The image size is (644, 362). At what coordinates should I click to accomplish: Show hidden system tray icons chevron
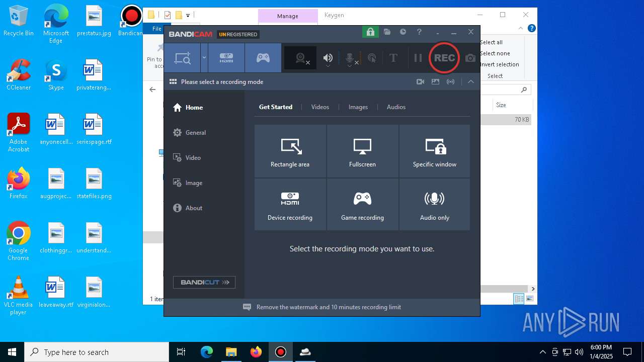tap(542, 352)
